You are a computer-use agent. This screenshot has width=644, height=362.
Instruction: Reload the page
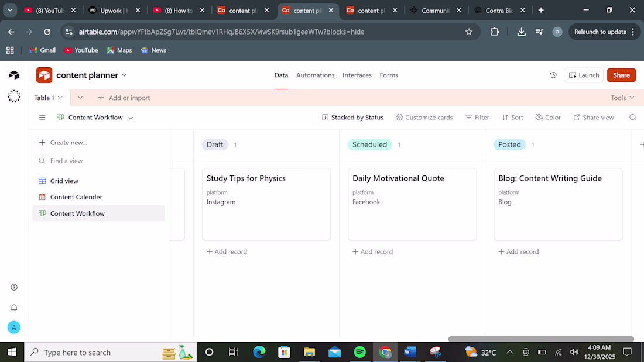47,32
